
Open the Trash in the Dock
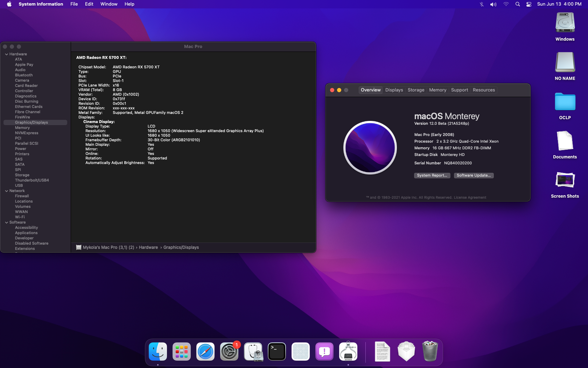(x=430, y=352)
